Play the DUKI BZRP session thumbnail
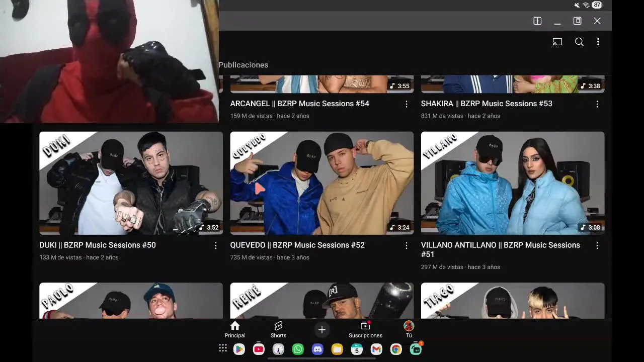The image size is (644, 362). click(x=131, y=183)
